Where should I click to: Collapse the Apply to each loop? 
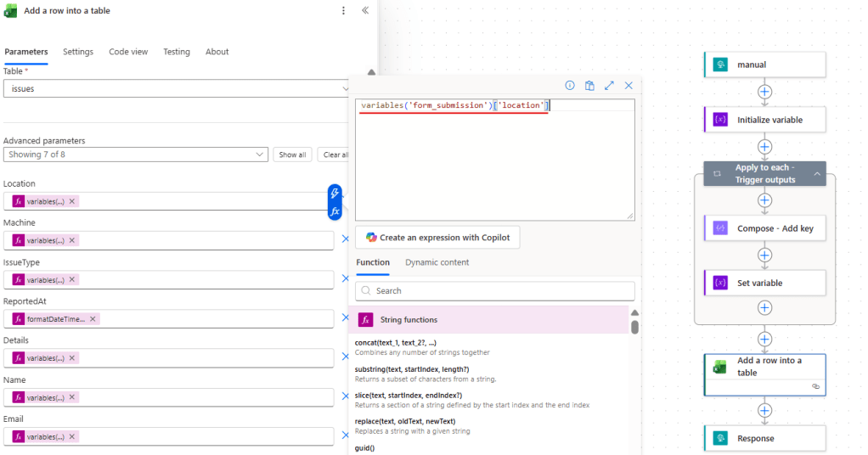817,173
